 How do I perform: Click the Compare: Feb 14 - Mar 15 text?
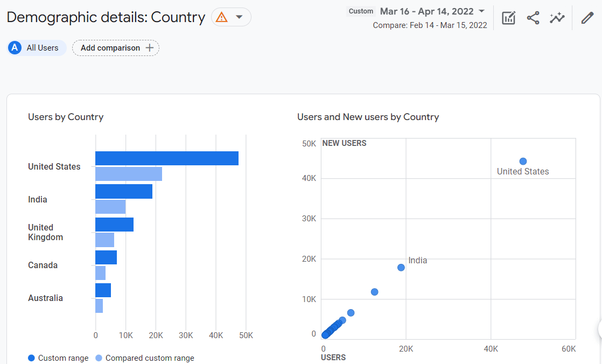coord(430,25)
